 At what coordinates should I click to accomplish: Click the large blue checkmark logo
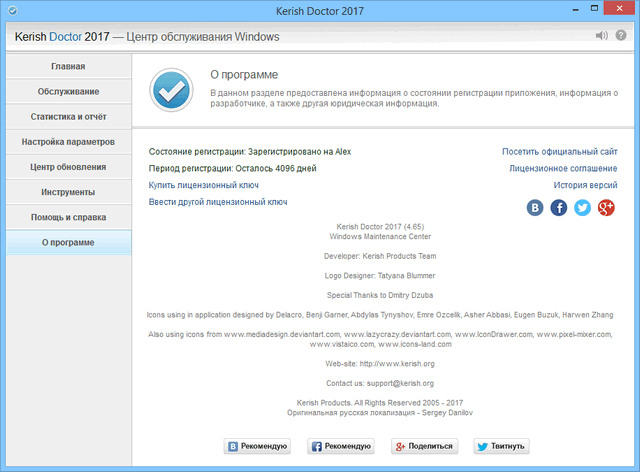pos(170,90)
